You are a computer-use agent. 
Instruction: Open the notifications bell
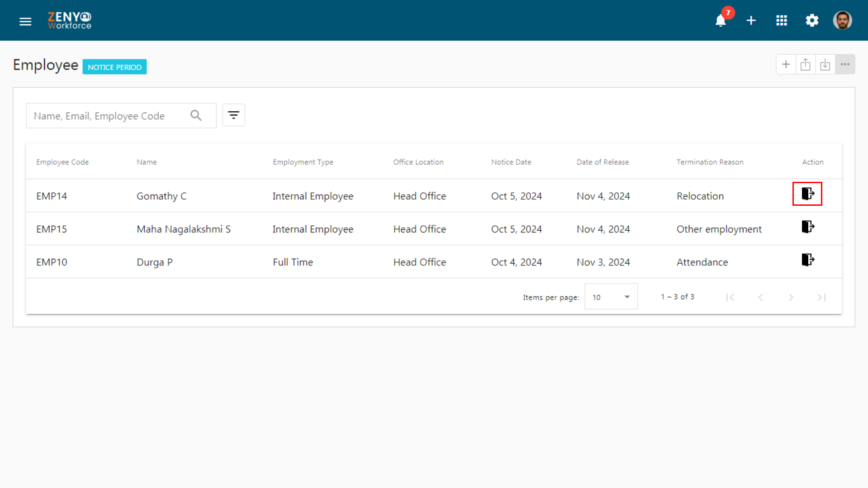(x=721, y=21)
